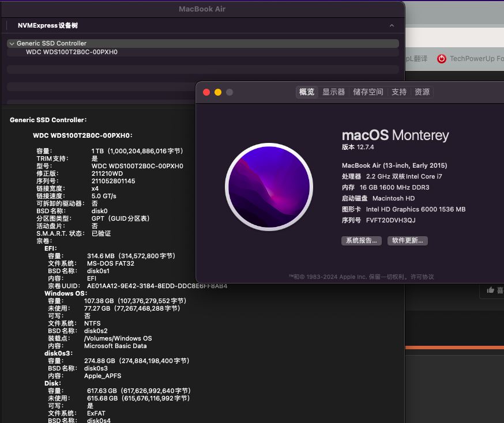Screen dimensions: 504x423
Task: Open the 显示器 tab
Action: [x=334, y=92]
